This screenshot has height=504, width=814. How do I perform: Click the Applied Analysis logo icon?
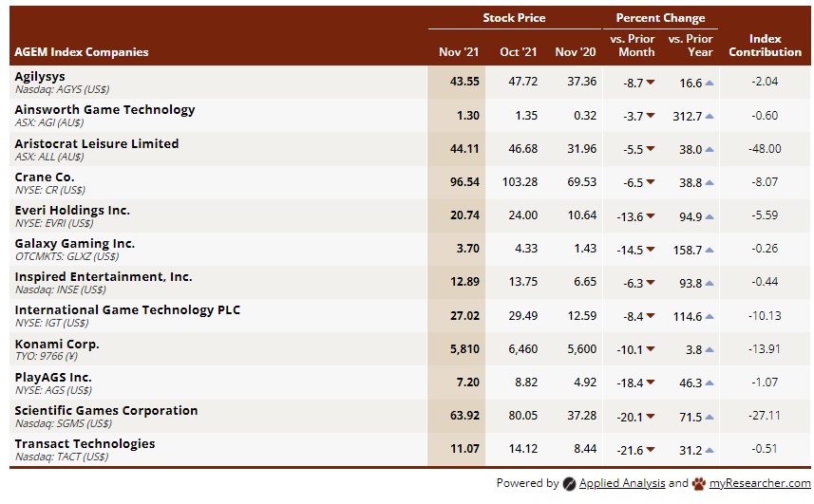(570, 484)
